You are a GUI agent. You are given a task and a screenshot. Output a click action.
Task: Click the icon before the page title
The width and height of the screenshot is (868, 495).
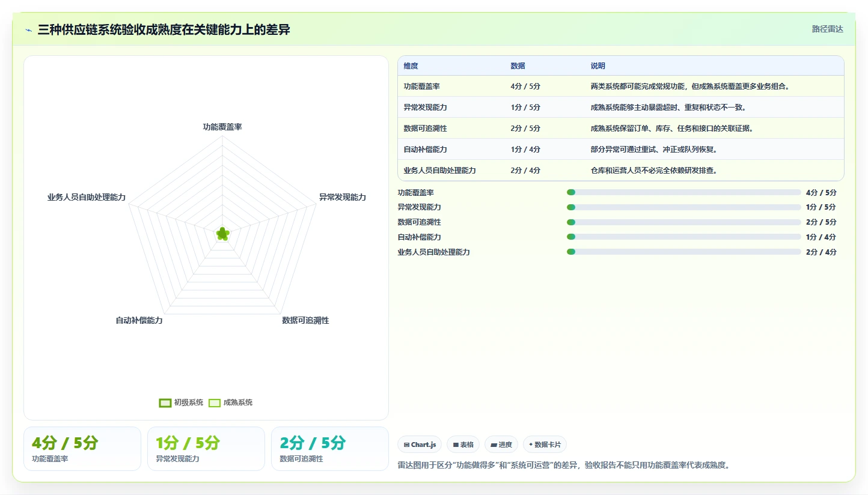pos(28,29)
